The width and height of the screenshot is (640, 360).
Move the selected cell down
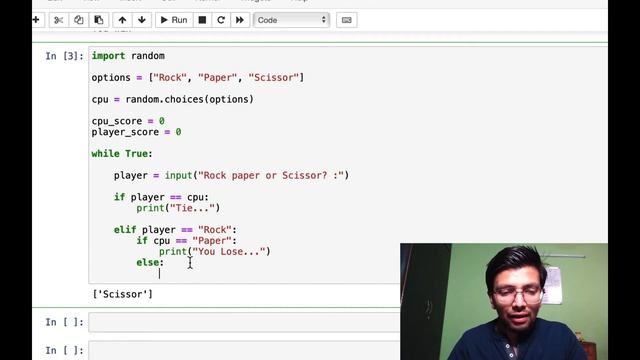(x=142, y=20)
